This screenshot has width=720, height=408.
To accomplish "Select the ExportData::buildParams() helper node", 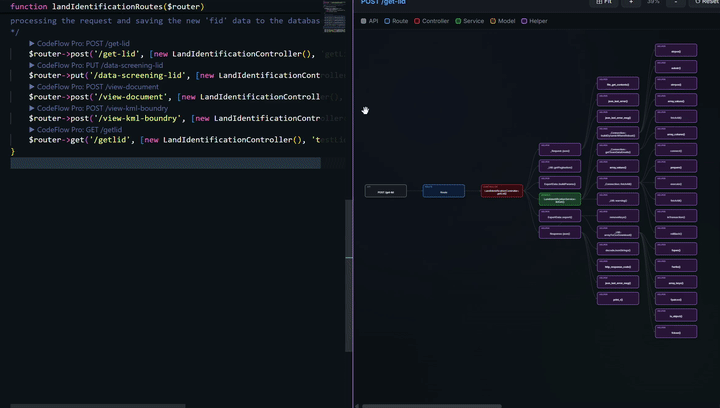I will point(560,183).
